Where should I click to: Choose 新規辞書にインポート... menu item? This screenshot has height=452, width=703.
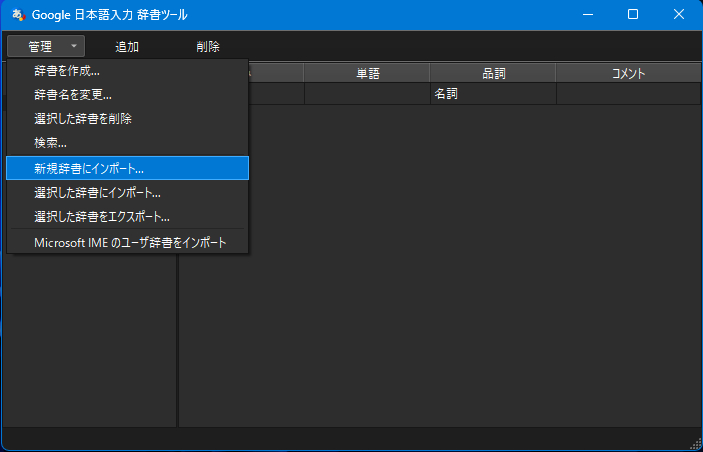pyautogui.click(x=127, y=168)
